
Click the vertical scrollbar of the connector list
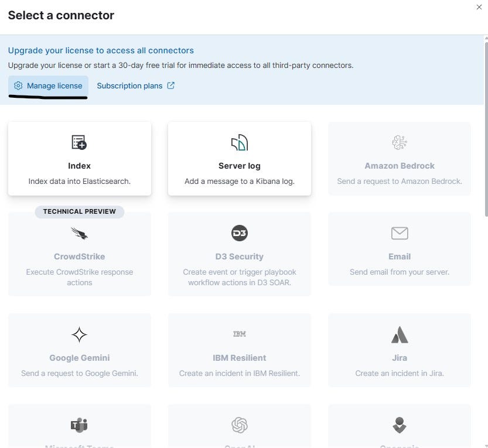486,129
